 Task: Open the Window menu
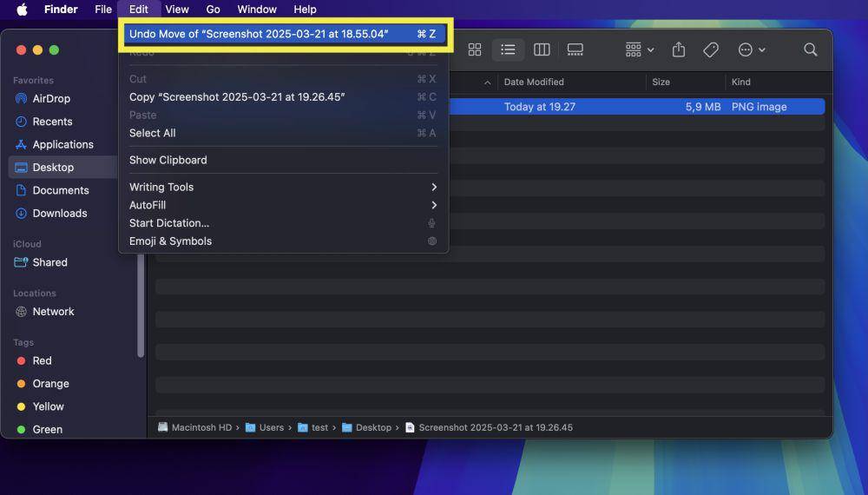[x=257, y=10]
